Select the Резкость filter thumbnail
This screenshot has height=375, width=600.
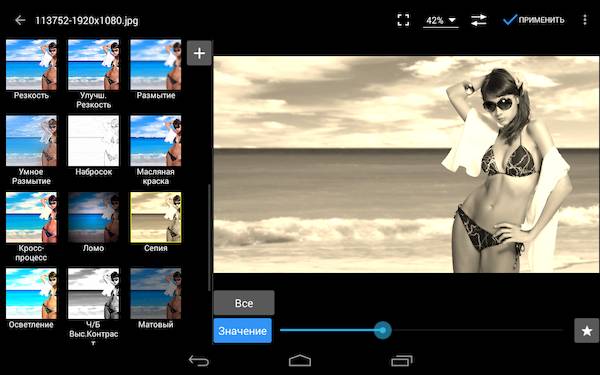click(31, 64)
